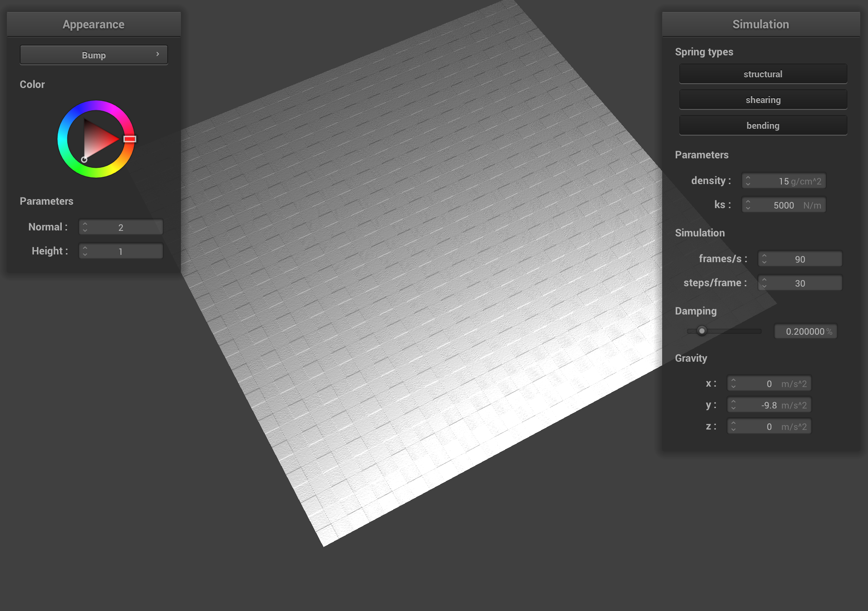Viewport: 868px width, 611px height.
Task: Click the damping slider handle
Action: [702, 331]
